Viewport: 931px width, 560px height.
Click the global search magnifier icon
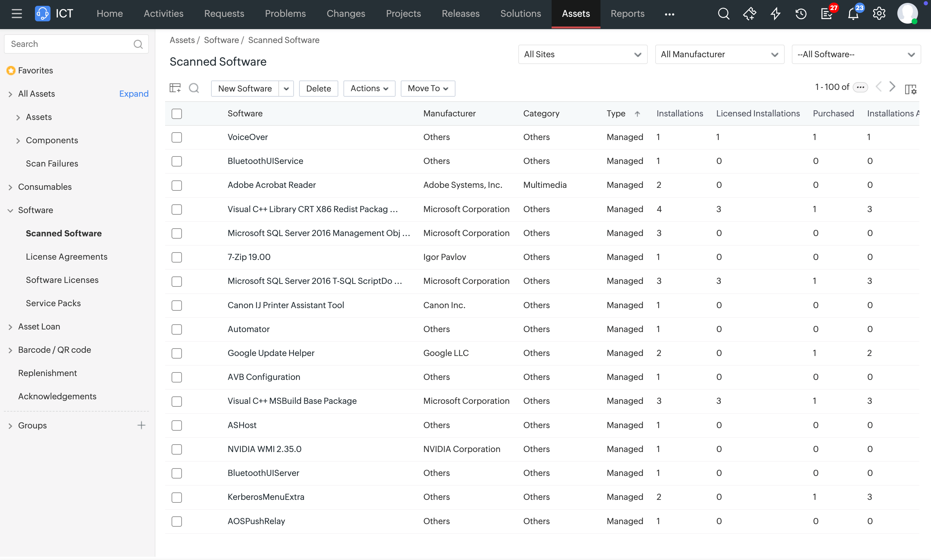tap(723, 14)
